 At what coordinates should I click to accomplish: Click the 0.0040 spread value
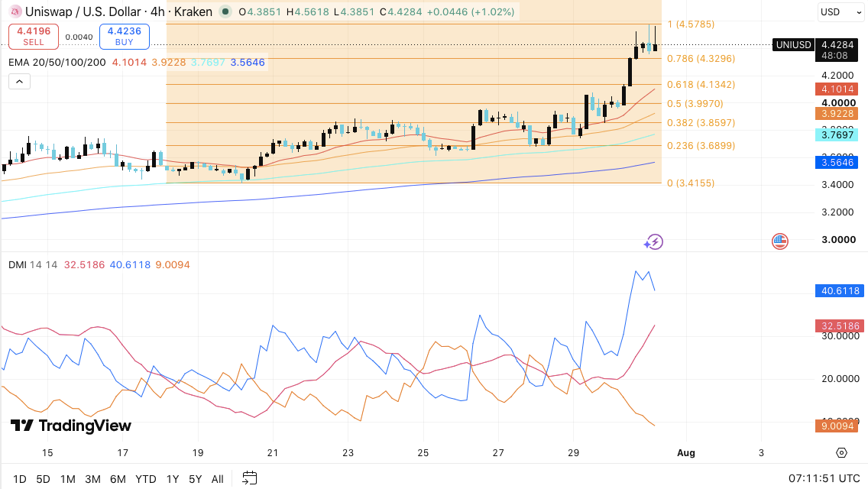(79, 37)
